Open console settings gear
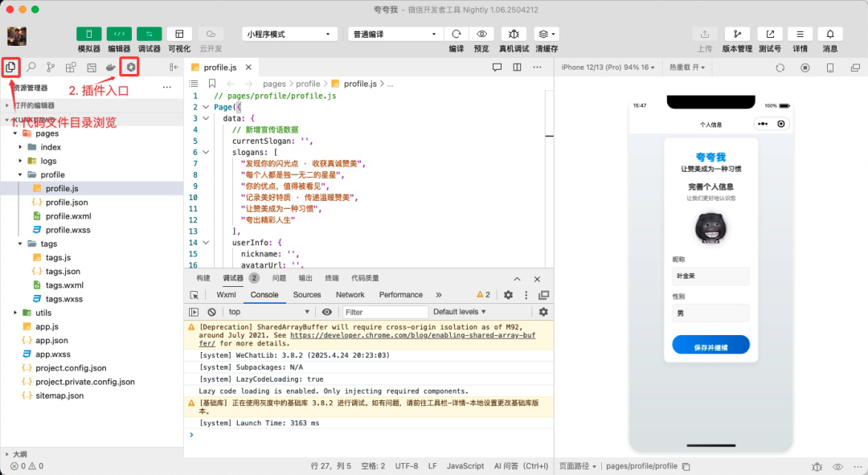868x475 pixels. coord(543,312)
